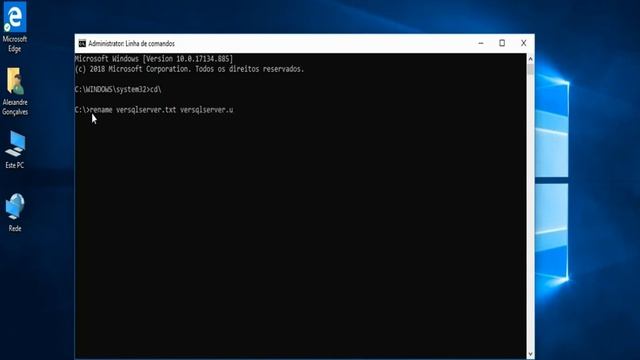Image resolution: width=640 pixels, height=360 pixels.
Task: Select the Rede network desktop icon
Action: click(15, 213)
